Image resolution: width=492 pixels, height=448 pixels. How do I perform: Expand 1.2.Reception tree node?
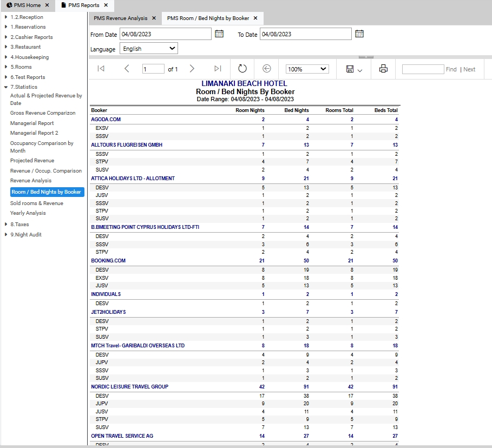pos(6,17)
